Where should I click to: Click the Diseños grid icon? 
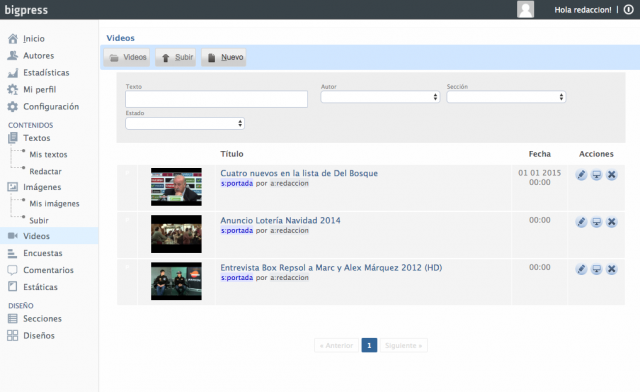pyautogui.click(x=13, y=336)
